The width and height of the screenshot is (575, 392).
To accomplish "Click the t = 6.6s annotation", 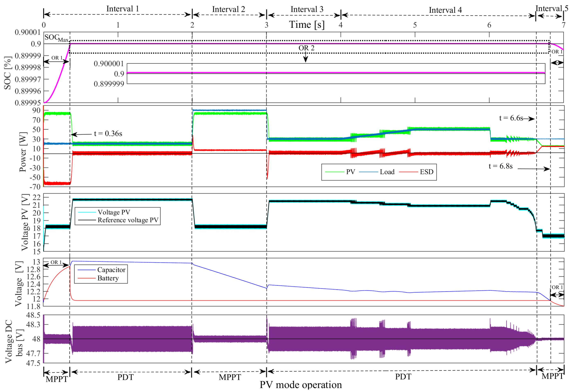I will pos(511,118).
